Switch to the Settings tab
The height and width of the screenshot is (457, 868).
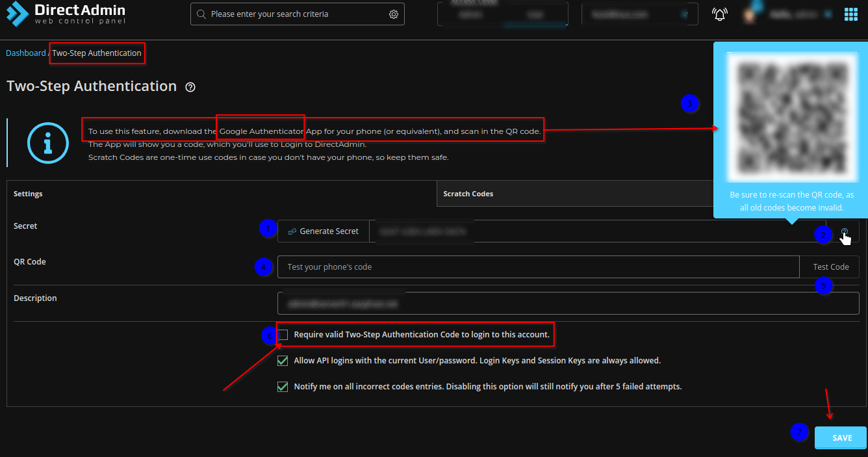tap(222, 194)
